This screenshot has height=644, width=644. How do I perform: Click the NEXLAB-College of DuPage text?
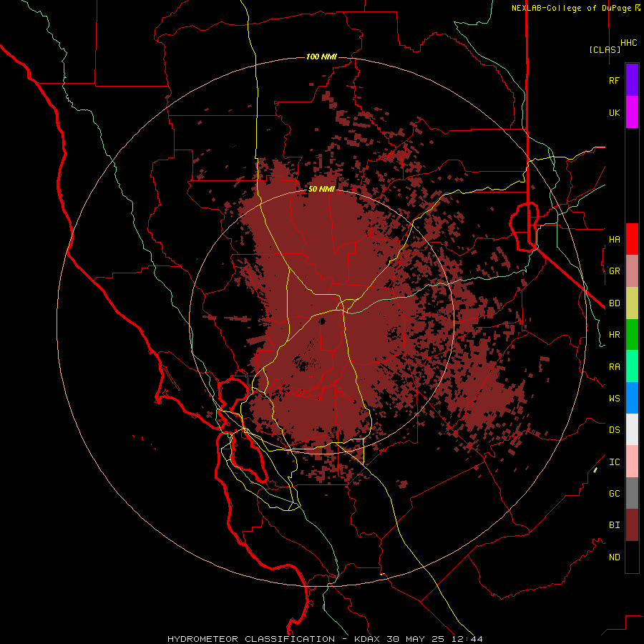click(572, 8)
